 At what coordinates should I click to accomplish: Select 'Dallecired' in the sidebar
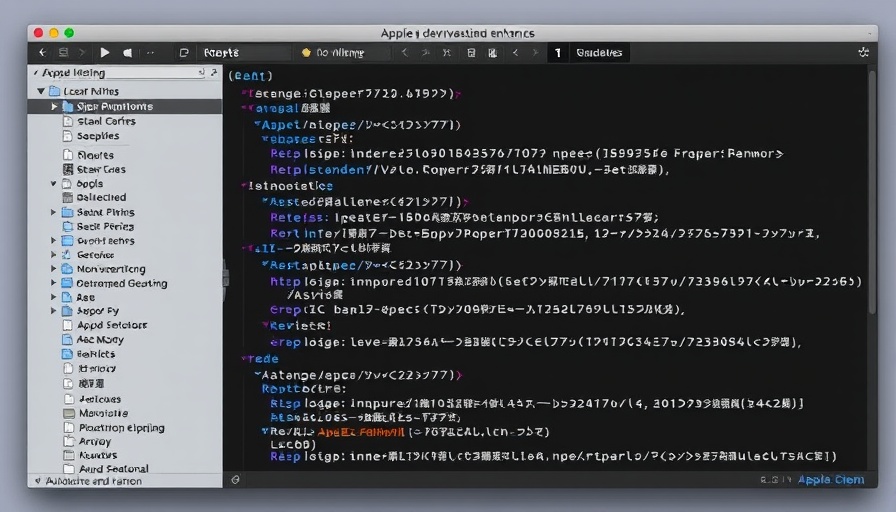102,198
